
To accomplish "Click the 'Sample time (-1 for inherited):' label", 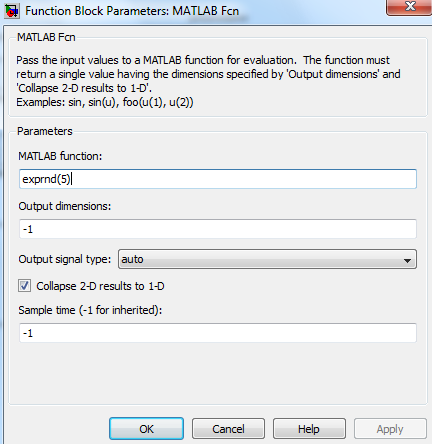I will click(90, 310).
